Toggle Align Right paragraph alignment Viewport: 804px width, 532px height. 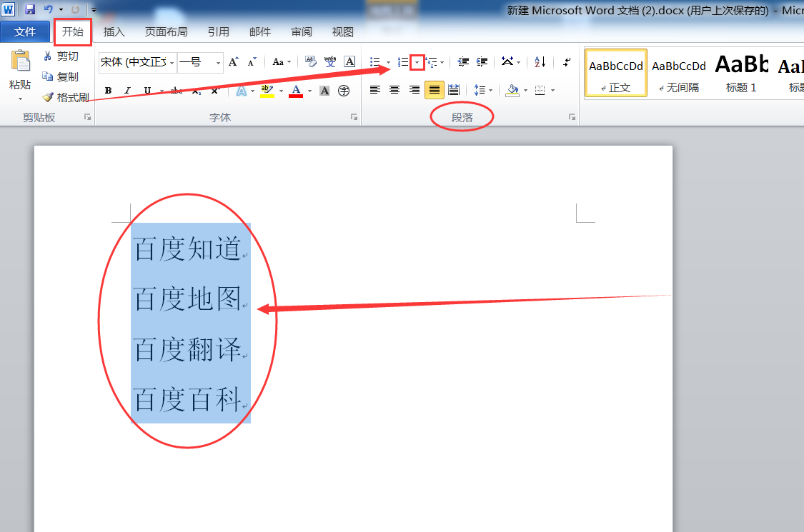point(415,90)
